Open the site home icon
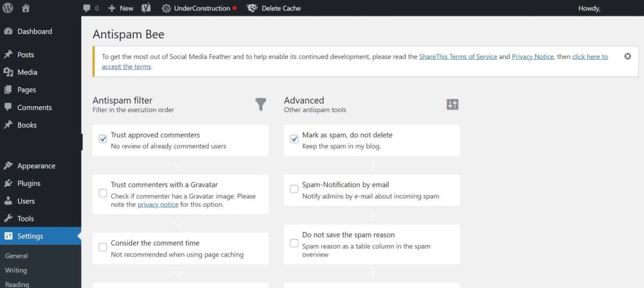Viewport: 644px width, 288px height. pos(26,8)
